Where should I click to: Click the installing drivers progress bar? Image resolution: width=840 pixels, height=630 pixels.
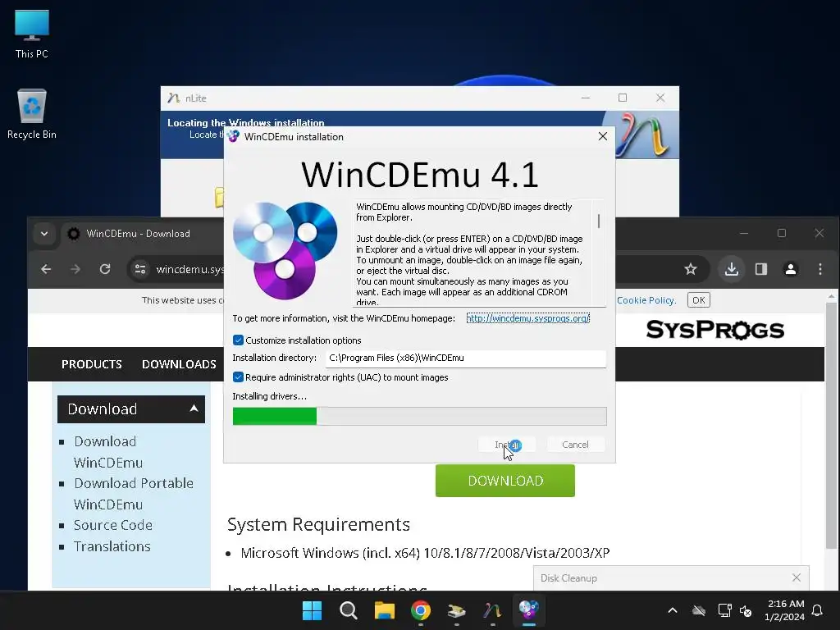tap(419, 416)
